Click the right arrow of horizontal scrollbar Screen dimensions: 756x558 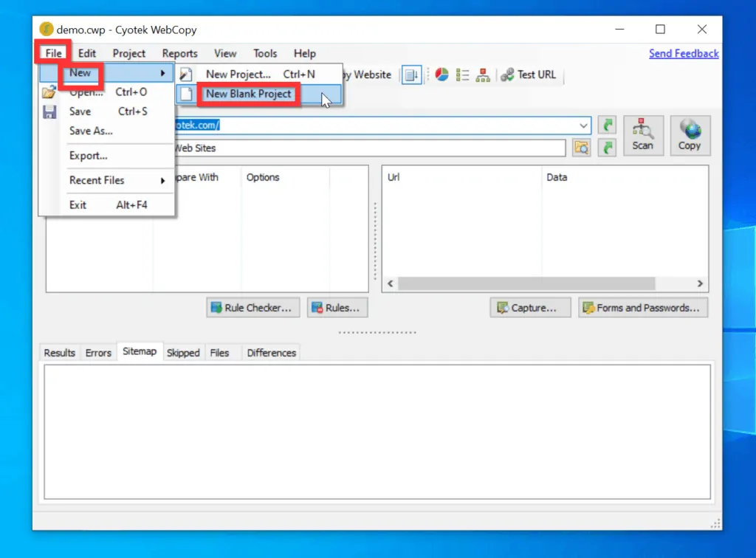tap(700, 283)
